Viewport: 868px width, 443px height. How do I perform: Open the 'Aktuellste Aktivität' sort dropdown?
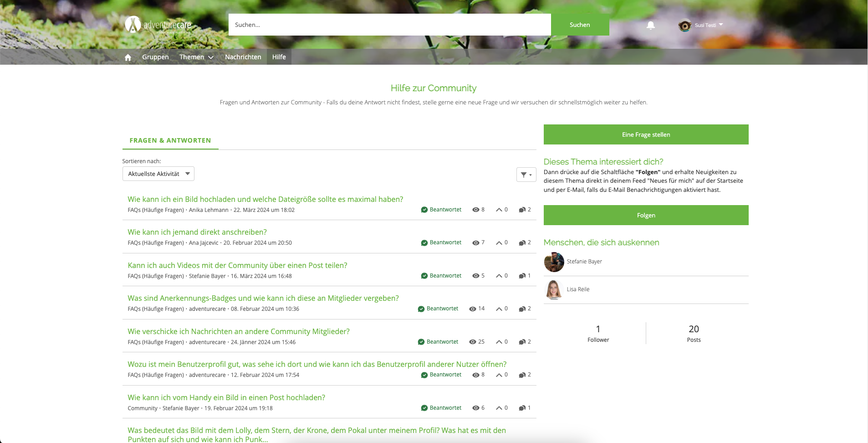coord(158,174)
